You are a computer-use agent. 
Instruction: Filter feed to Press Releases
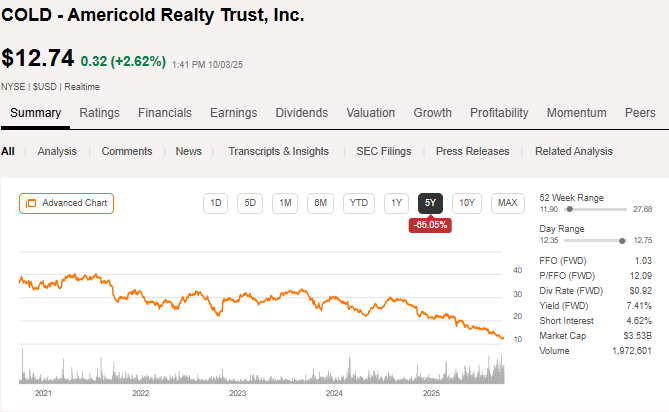(472, 151)
